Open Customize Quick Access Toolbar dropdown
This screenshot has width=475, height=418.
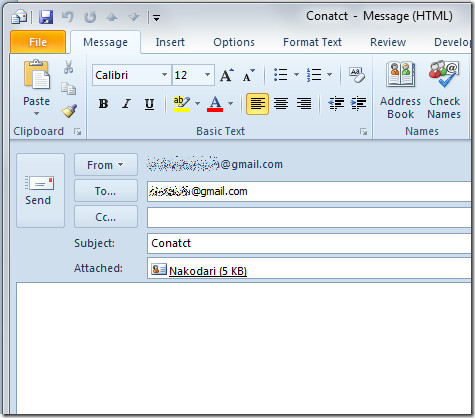(x=156, y=17)
